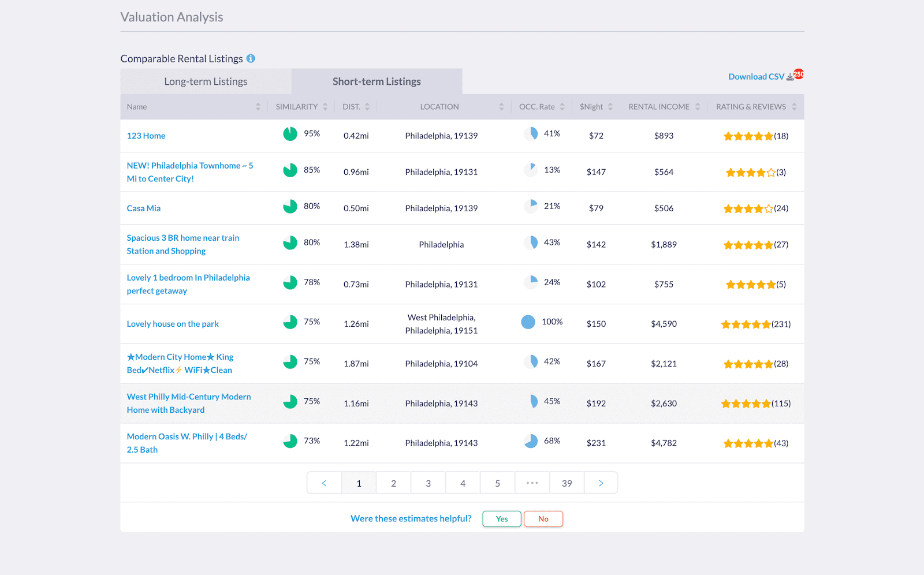This screenshot has height=575, width=924.
Task: Sort the table by Name column
Action: tap(258, 106)
